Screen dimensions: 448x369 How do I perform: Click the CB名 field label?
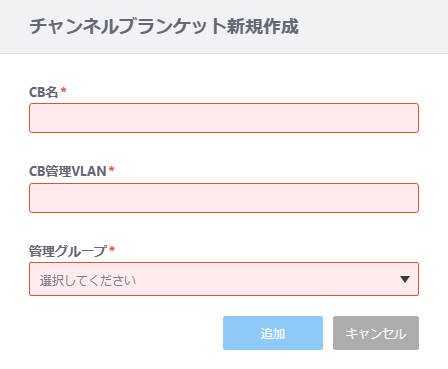[x=44, y=92]
